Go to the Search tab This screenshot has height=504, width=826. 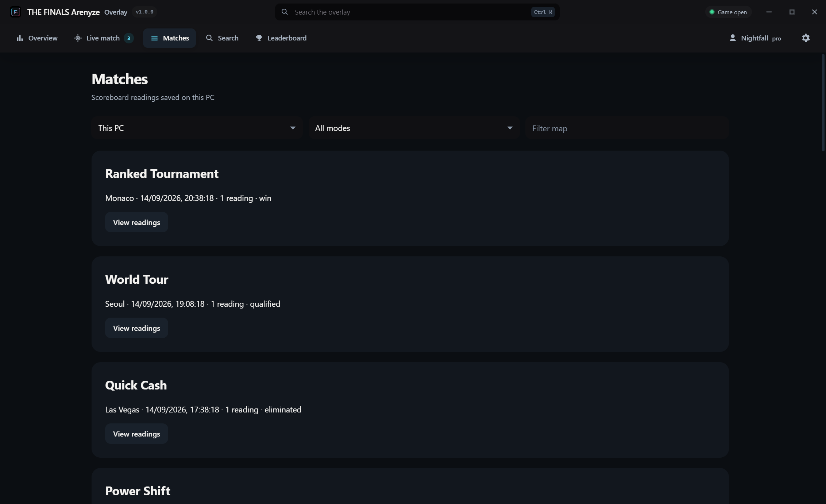coord(222,38)
